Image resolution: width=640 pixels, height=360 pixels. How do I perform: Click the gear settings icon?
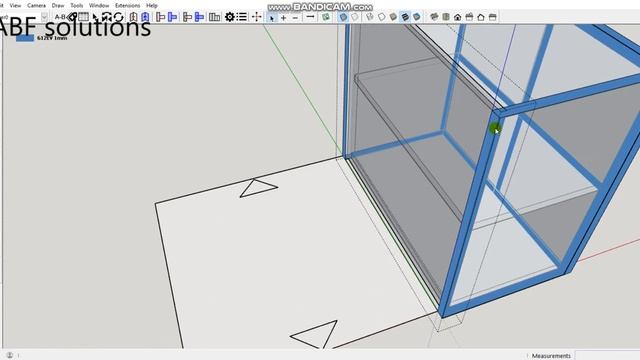230,17
